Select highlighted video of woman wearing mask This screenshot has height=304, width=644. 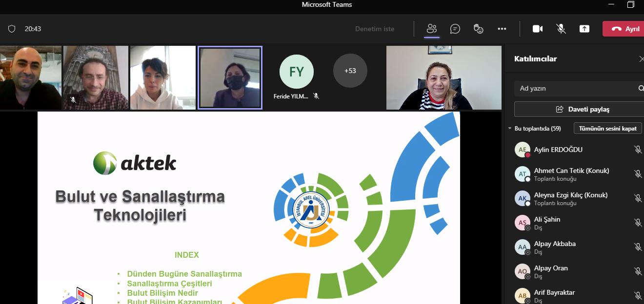coord(230,77)
